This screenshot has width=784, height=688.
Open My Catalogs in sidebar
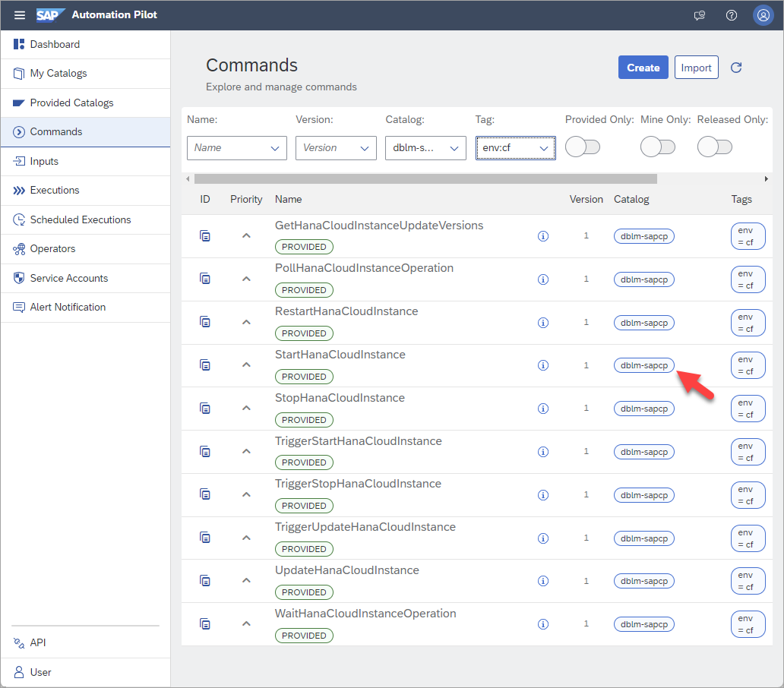(x=86, y=74)
